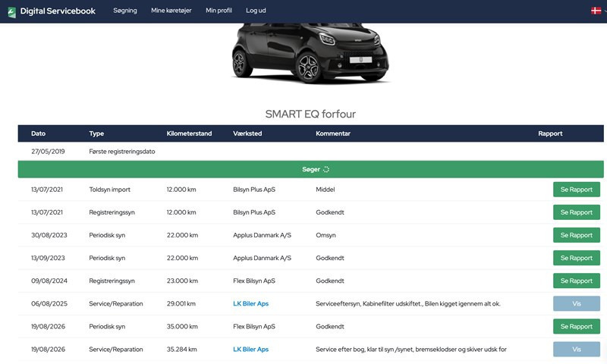Click Applus Danmark A/S in Omsyn row
The height and width of the screenshot is (364, 607).
262,235
